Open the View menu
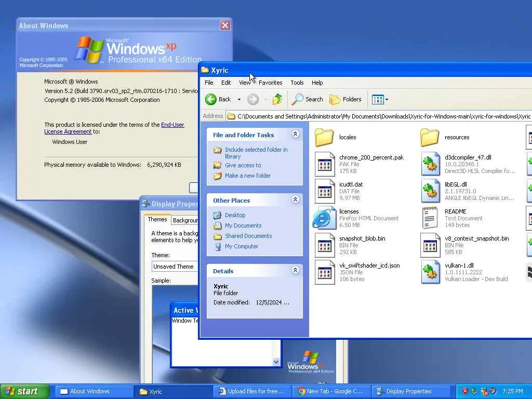 click(245, 83)
